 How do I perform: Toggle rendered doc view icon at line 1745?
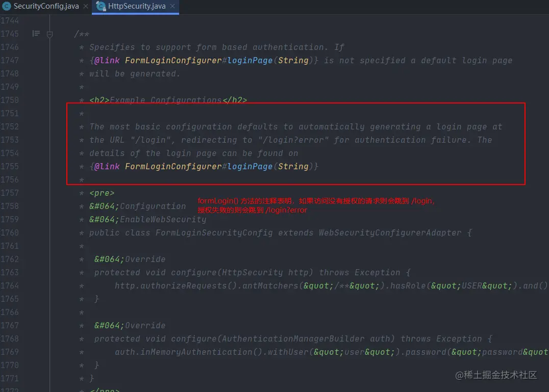36,34
